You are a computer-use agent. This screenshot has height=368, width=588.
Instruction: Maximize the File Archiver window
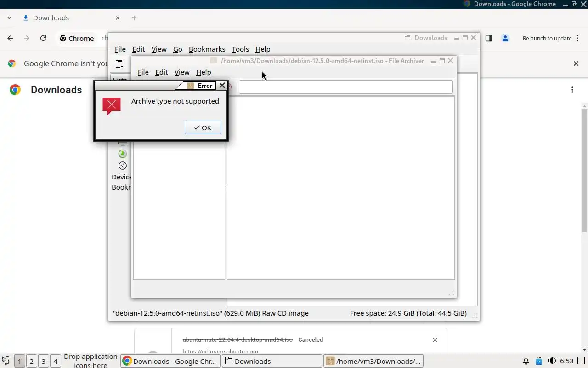coord(442,61)
